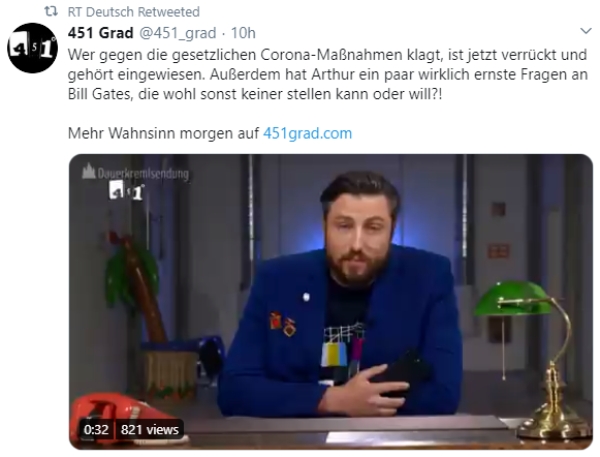Click the 451 Grad display name
This screenshot has width=600, height=457.
pos(101,33)
